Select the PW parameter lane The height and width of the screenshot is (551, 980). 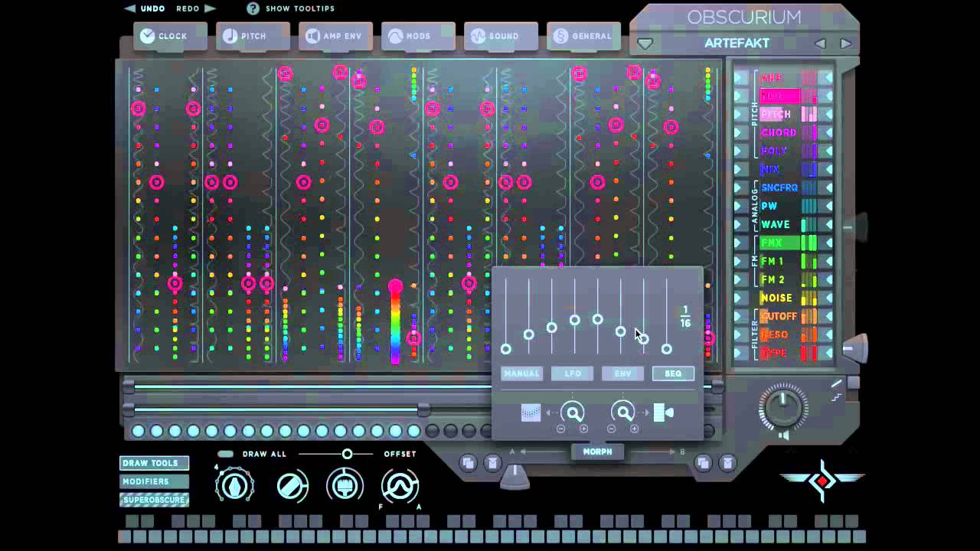(779, 206)
